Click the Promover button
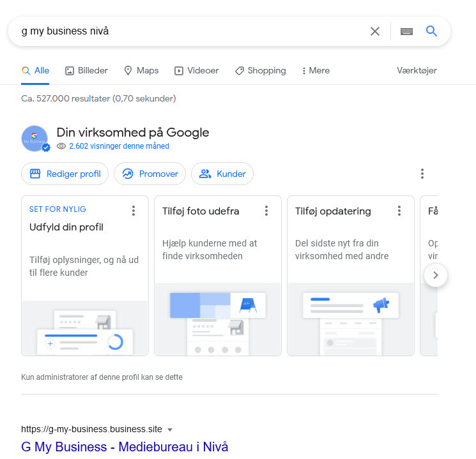476x459 pixels. point(150,174)
